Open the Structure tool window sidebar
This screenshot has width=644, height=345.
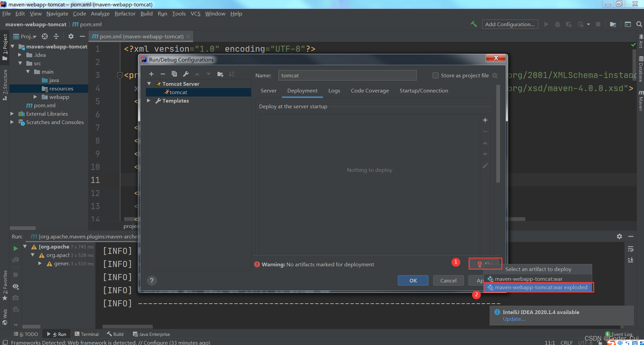[5, 84]
